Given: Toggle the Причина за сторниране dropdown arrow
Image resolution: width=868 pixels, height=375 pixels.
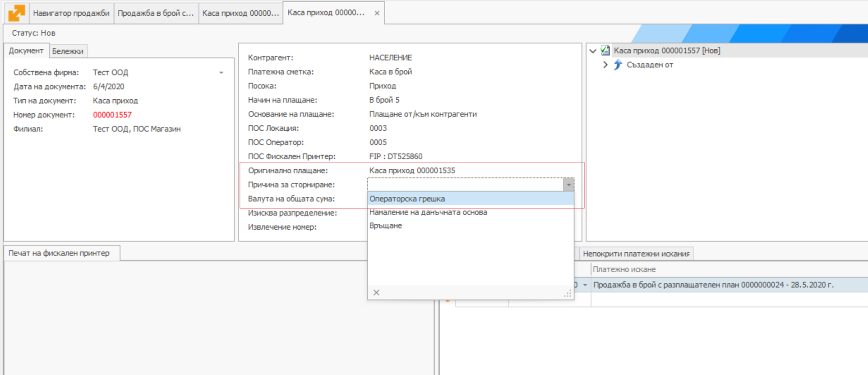Looking at the screenshot, I should pos(568,185).
